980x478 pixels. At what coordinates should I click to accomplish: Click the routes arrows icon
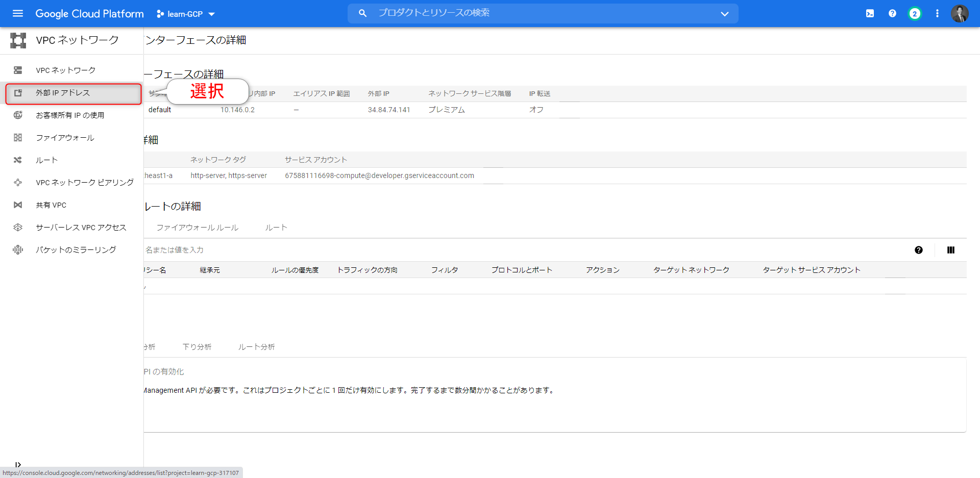point(18,160)
